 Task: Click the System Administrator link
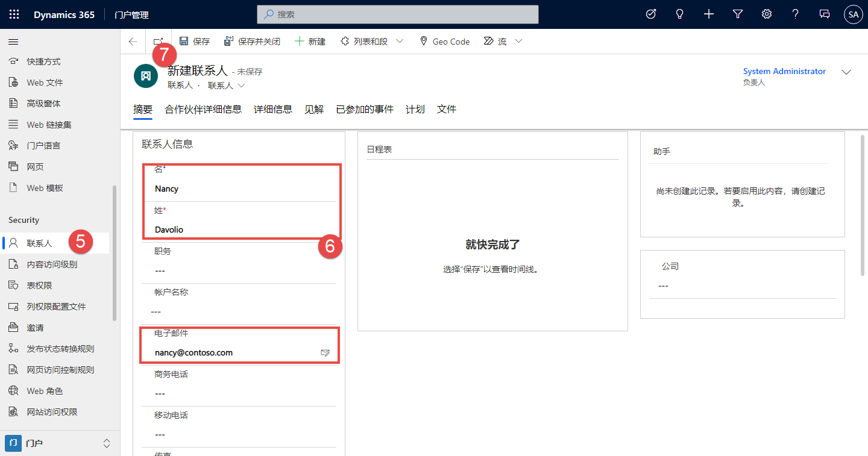(x=784, y=71)
